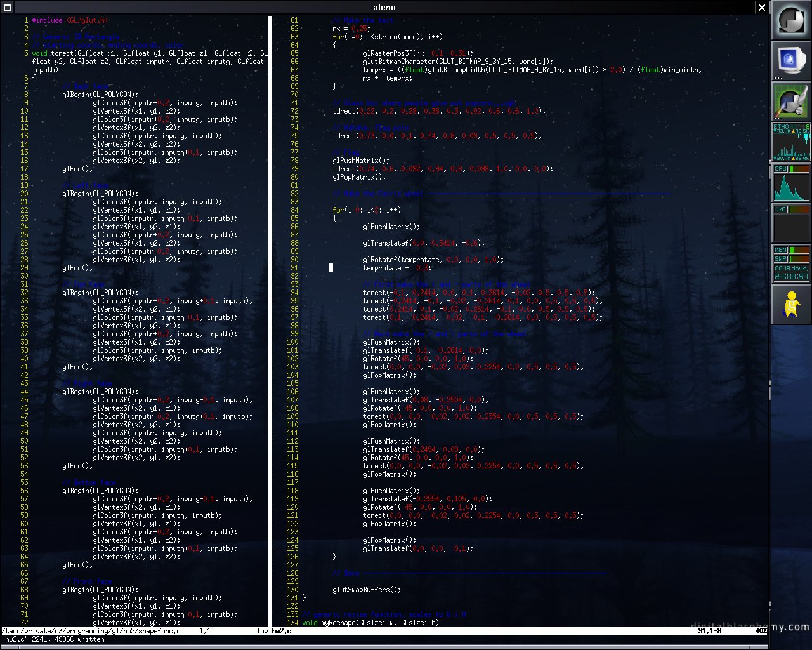812x650 pixels.
Task: Click the GNUstep logo dock icon
Action: coord(791,20)
